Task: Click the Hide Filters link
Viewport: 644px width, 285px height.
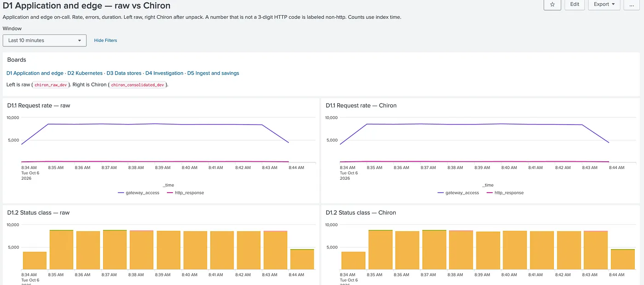Action: click(x=105, y=40)
